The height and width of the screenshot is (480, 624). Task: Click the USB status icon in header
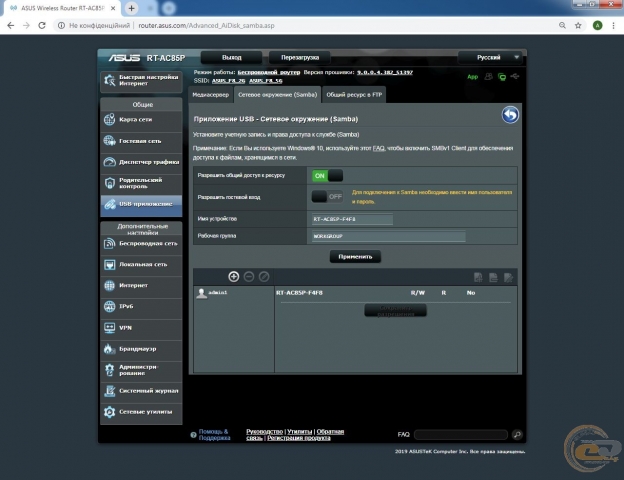click(x=515, y=76)
